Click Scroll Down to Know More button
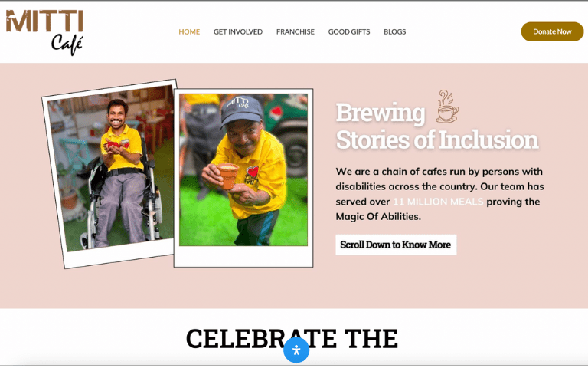Screen dimensions: 588x368 [x=396, y=245]
